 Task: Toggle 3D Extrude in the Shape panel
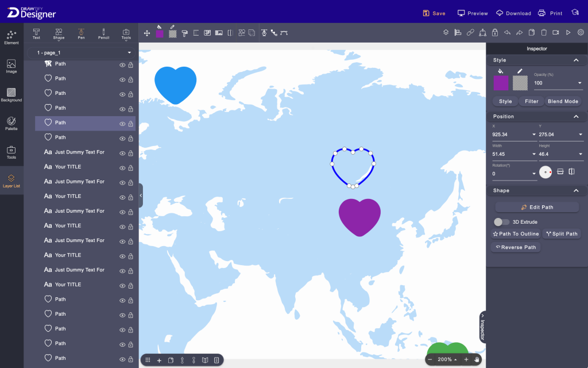(x=502, y=221)
